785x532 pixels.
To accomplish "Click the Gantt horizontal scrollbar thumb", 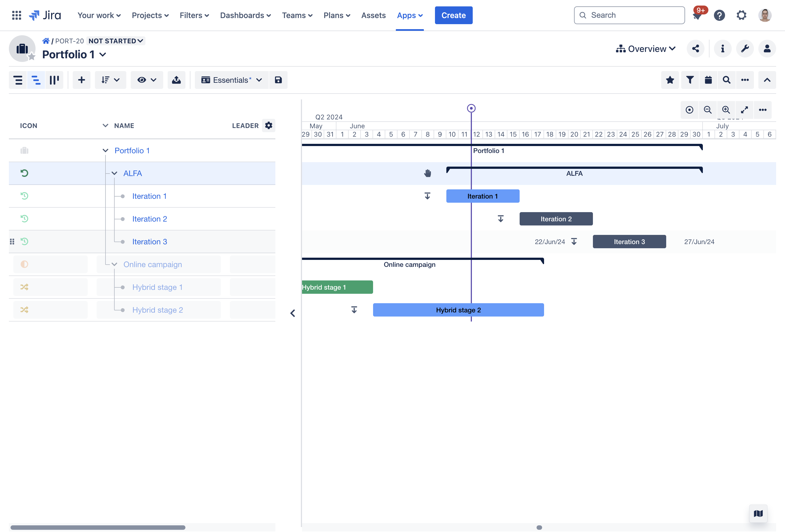I will coord(539,527).
